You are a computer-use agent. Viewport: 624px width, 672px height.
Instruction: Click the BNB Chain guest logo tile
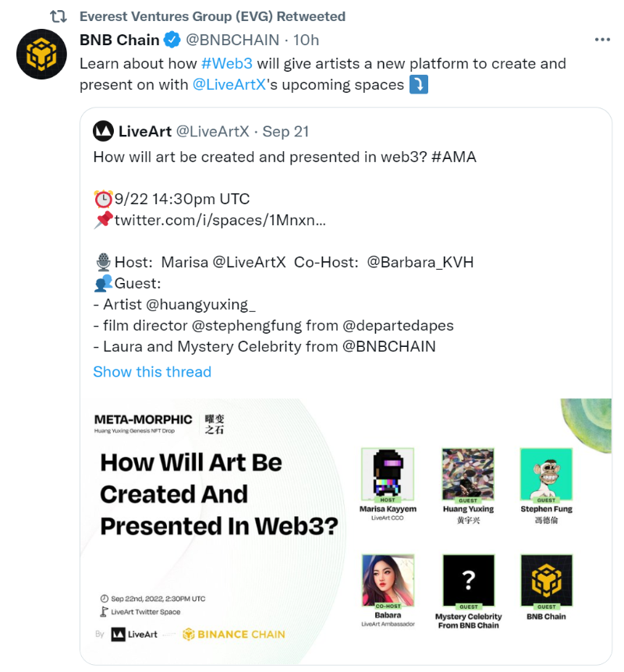tap(546, 580)
